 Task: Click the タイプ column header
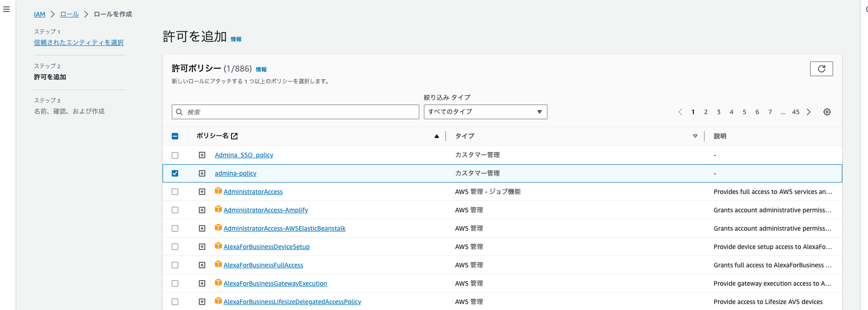tap(465, 136)
